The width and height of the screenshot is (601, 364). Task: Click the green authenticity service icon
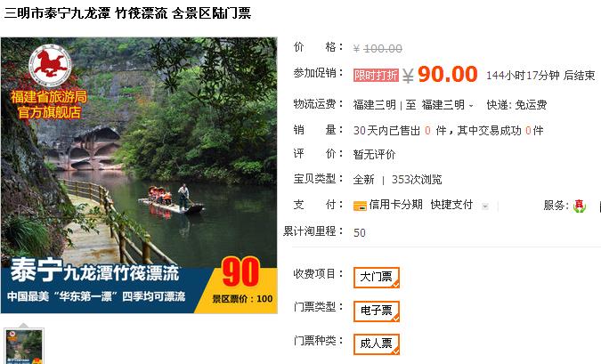point(579,206)
